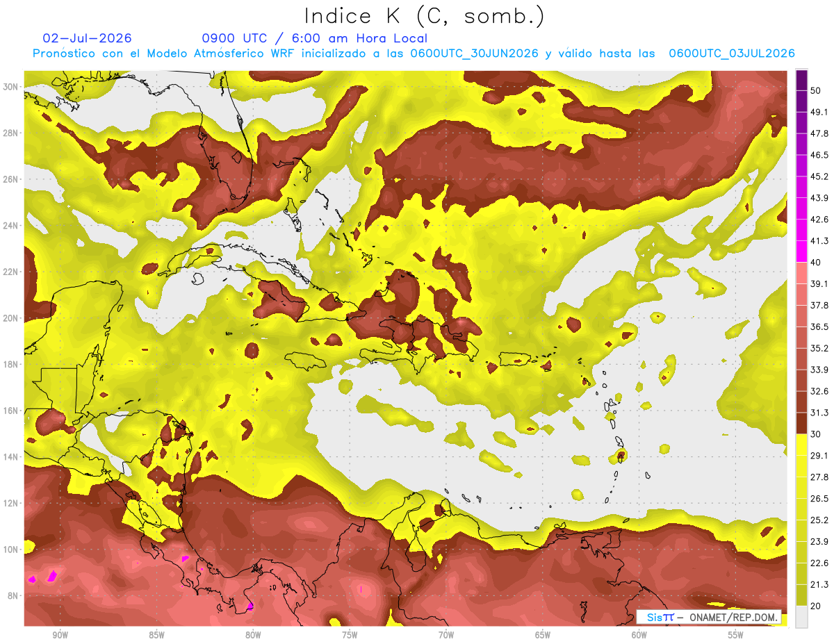
Task: Click the "41.3" colorbar value
Action: click(x=819, y=241)
